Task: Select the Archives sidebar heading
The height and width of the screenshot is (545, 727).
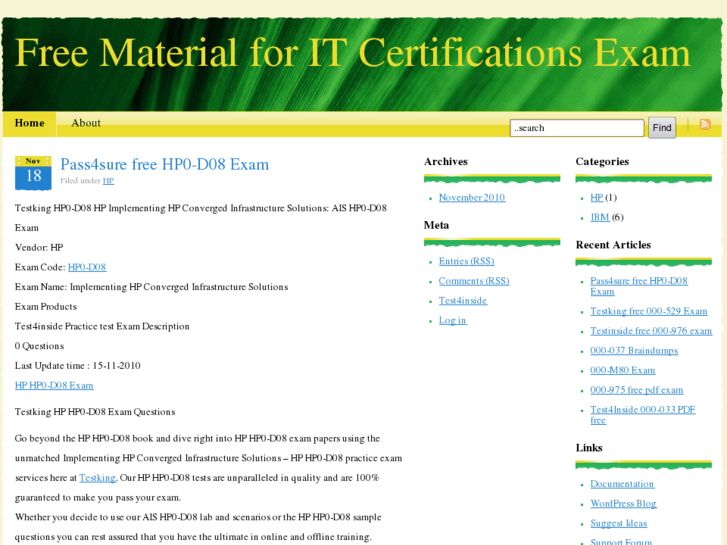Action: (x=446, y=162)
